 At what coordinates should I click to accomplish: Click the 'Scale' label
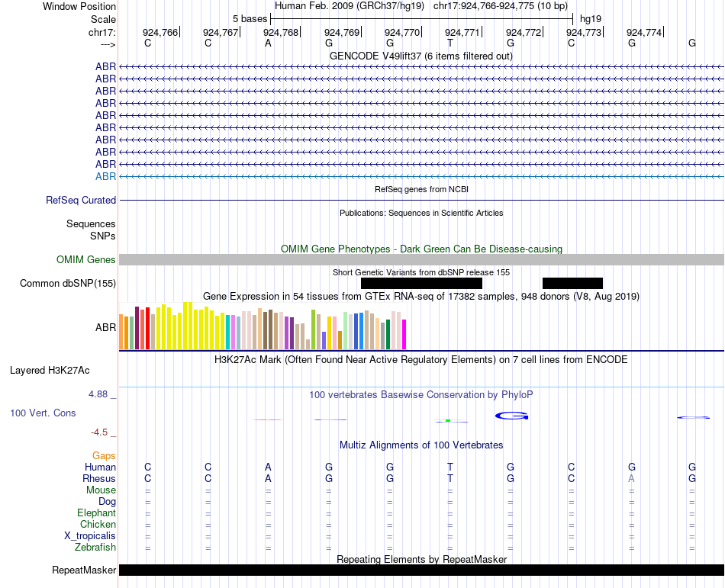point(104,19)
